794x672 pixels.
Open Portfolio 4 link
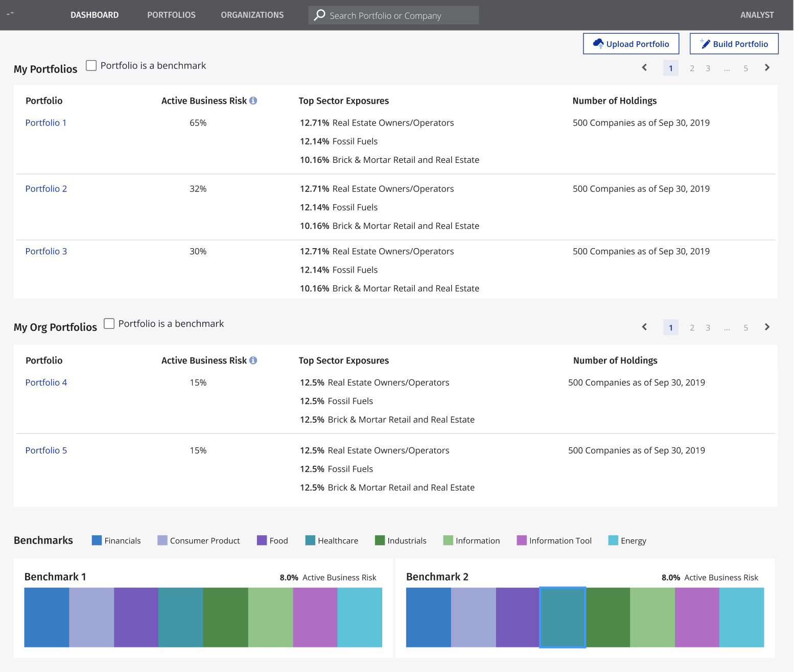click(46, 383)
